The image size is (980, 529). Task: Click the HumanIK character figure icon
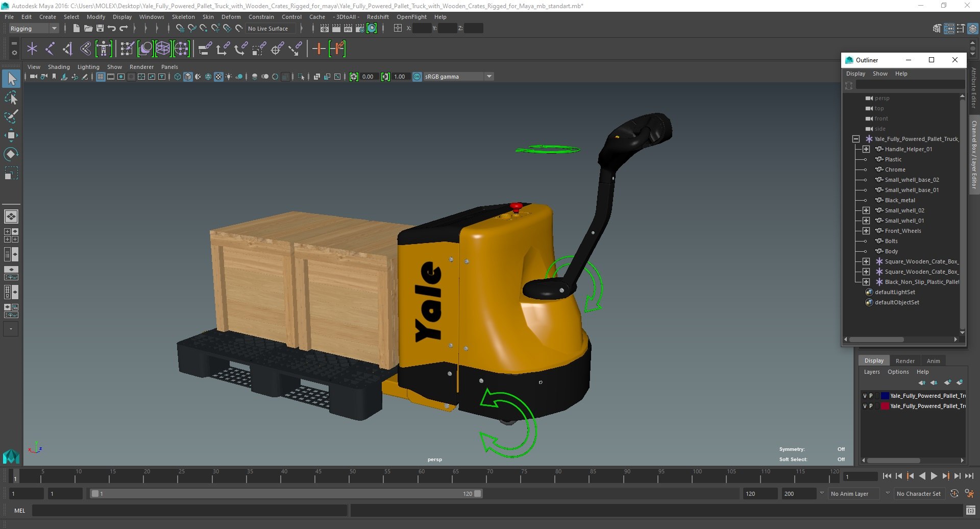pos(104,49)
